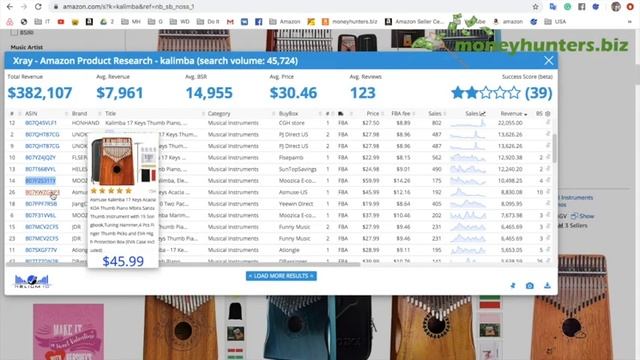This screenshot has width=640, height=360.
Task: Click browser back arrow
Action: [x=10, y=7]
